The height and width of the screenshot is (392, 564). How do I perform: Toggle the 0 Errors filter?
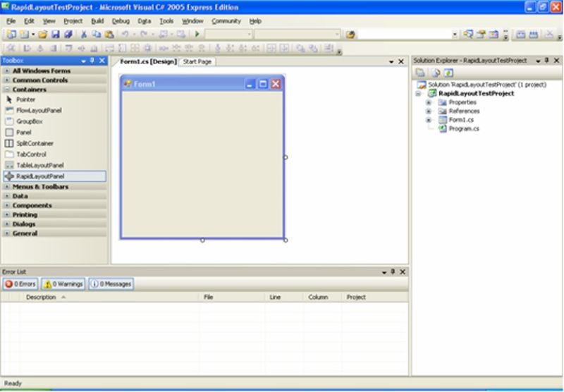coord(20,283)
